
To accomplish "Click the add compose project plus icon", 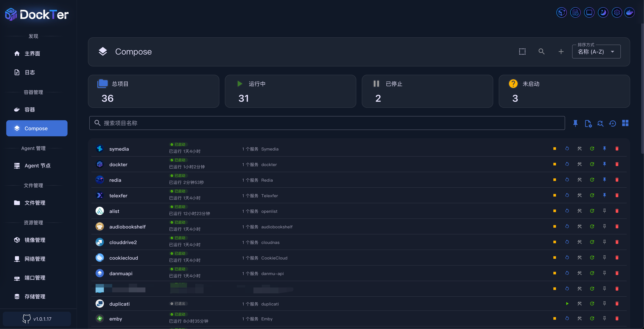I will coord(561,52).
